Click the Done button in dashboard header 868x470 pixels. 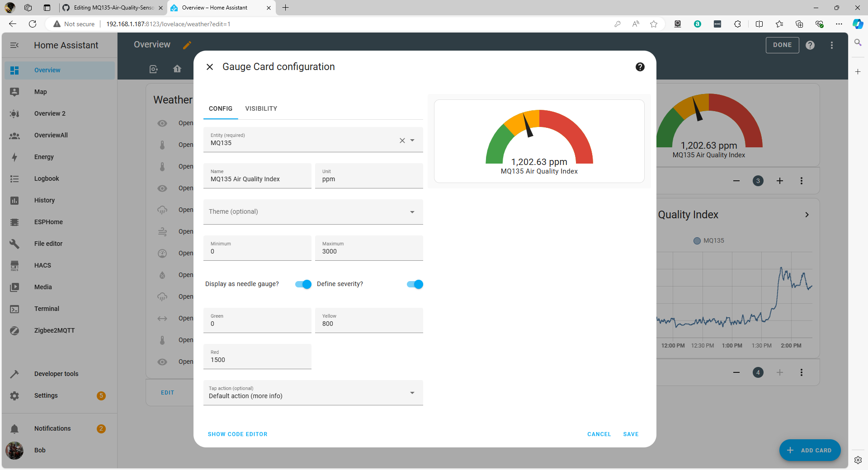[782, 45]
